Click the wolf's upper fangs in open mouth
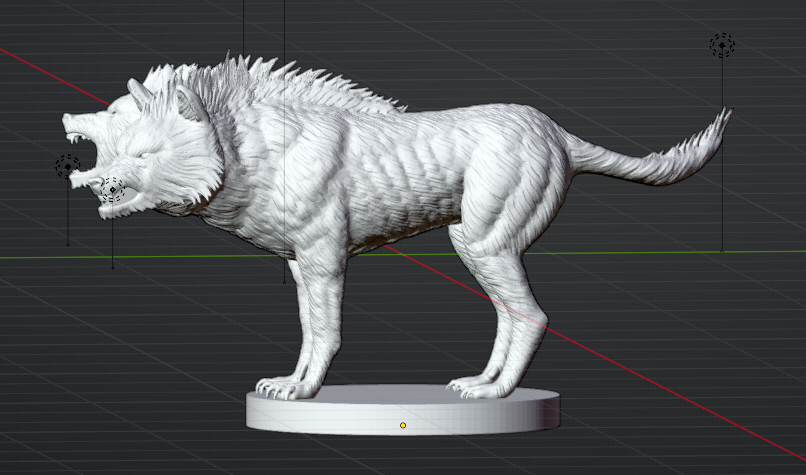 [74, 132]
